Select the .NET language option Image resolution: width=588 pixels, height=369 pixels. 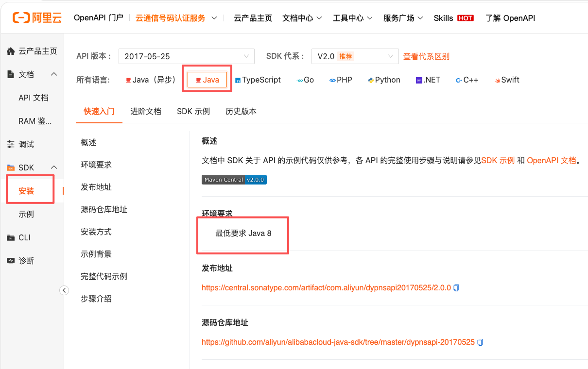[x=428, y=80]
